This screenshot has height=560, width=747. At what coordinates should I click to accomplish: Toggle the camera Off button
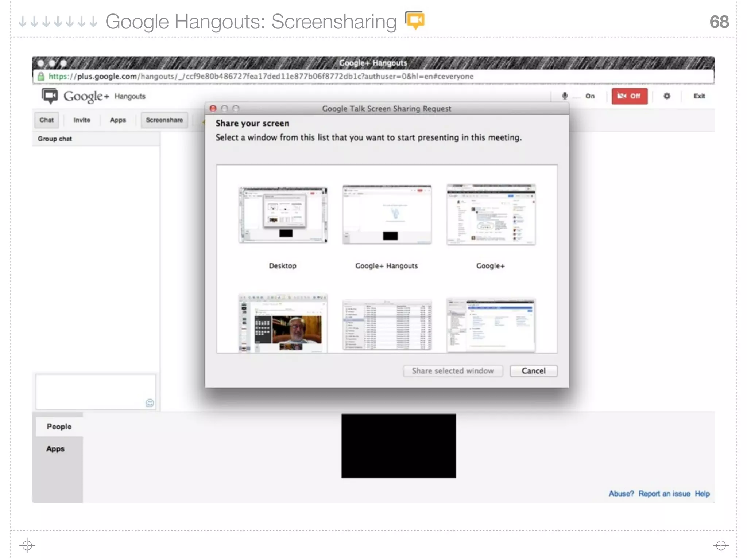pos(630,96)
